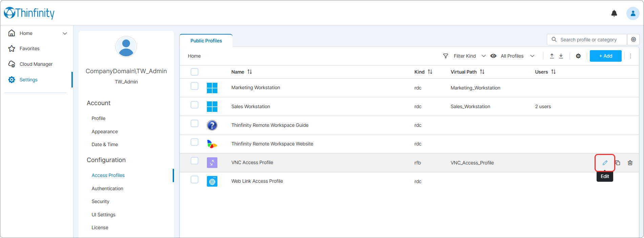Click the Workspace Guide question mark icon
Image resolution: width=644 pixels, height=238 pixels.
(212, 125)
